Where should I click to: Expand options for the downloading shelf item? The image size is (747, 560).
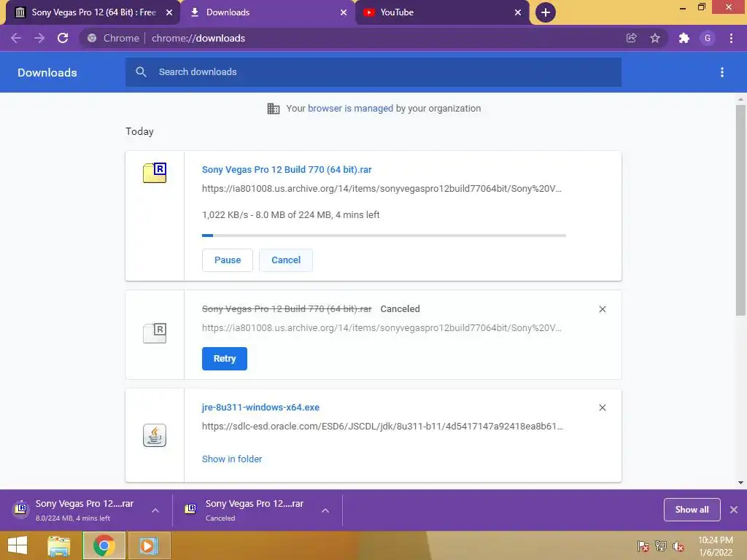click(155, 510)
